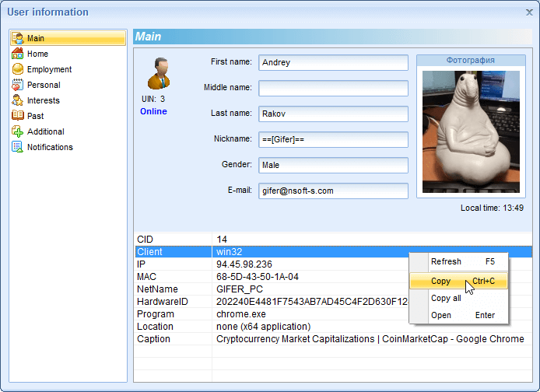Click the Gender field showing Male
The width and height of the screenshot is (540, 392).
pyautogui.click(x=333, y=165)
